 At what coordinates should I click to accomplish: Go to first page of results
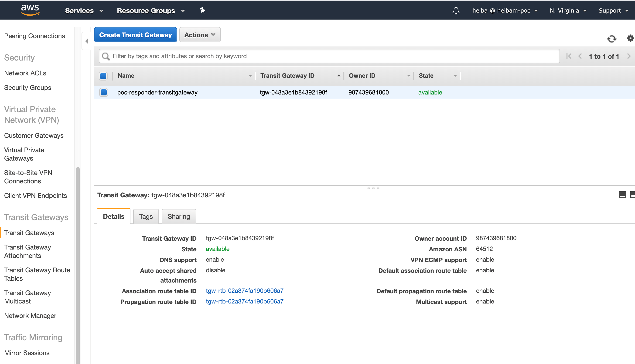[x=569, y=56]
